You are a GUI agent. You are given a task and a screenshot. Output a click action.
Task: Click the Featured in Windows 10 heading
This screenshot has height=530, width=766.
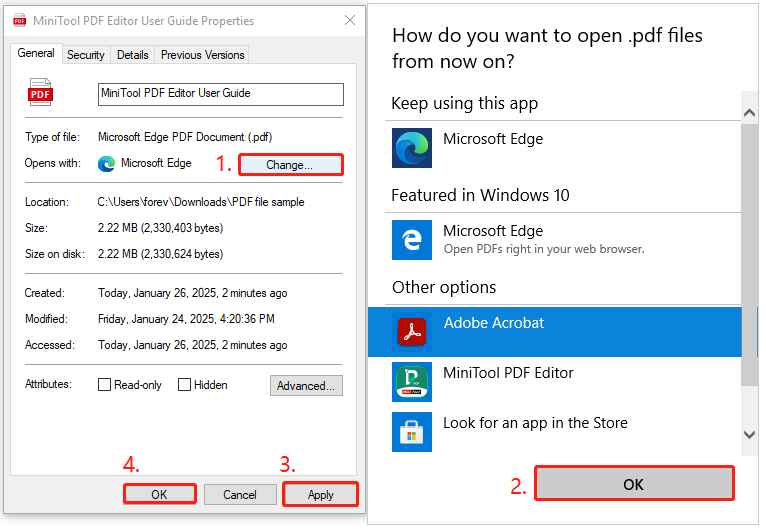(480, 195)
